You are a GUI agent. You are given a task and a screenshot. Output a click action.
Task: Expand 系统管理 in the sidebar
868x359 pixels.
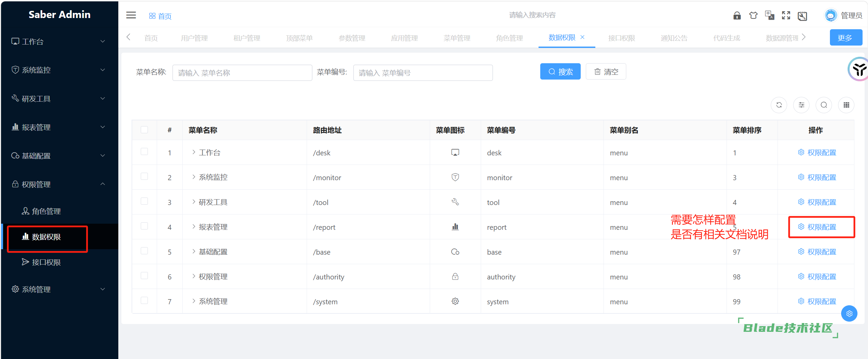click(x=59, y=289)
